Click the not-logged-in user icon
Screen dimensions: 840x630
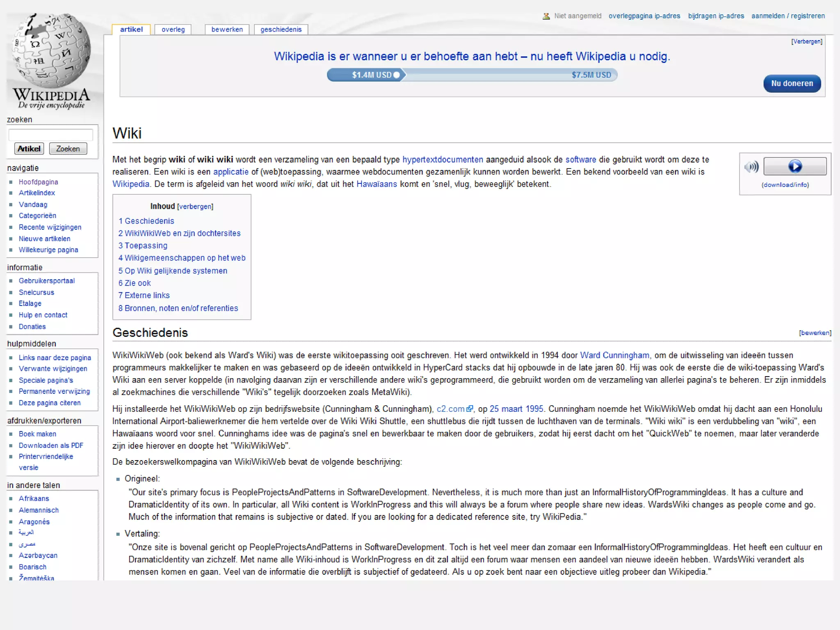[x=546, y=16]
